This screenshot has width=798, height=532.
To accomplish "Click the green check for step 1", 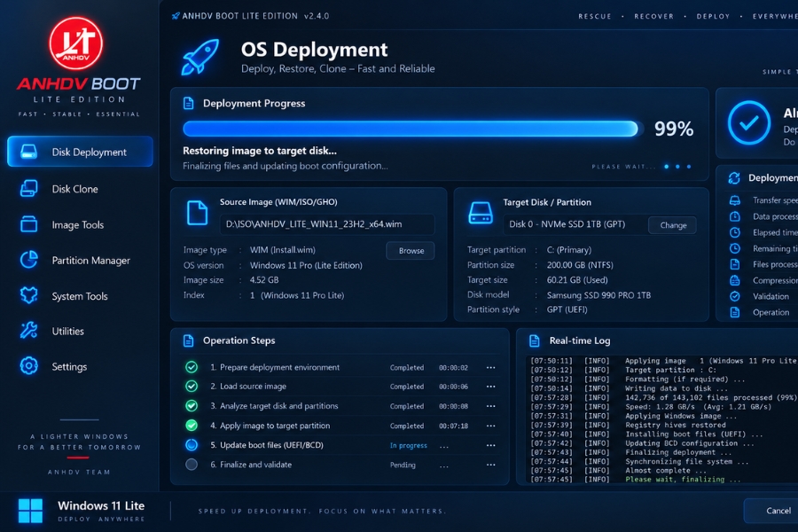I will [192, 367].
